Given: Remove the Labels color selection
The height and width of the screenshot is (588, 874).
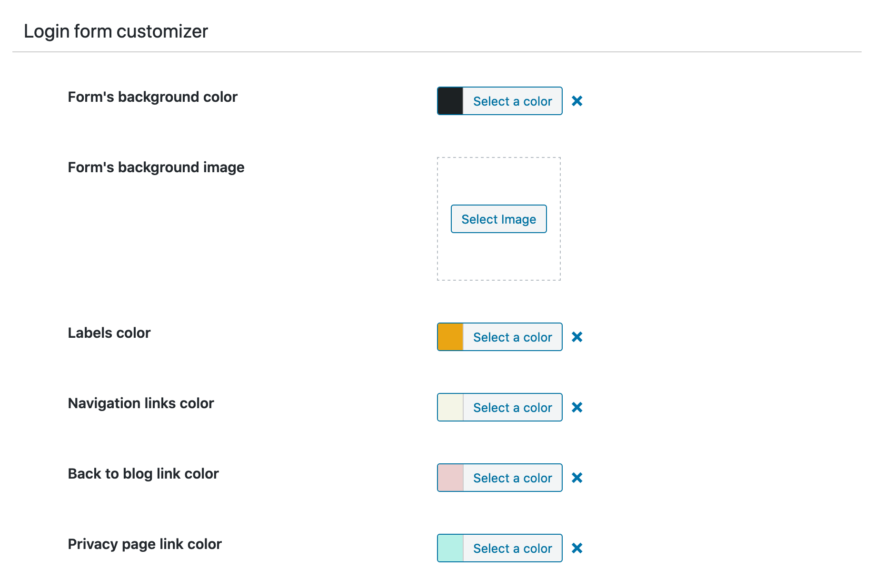Looking at the screenshot, I should (x=577, y=337).
